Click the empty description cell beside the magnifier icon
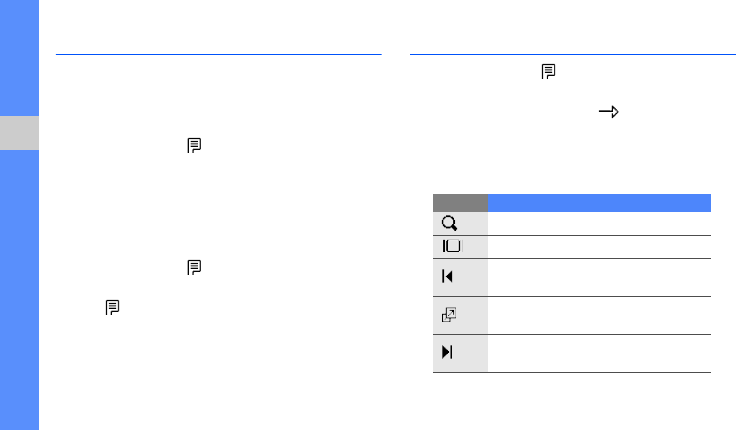Screen dimensions: 736x430 (599, 223)
